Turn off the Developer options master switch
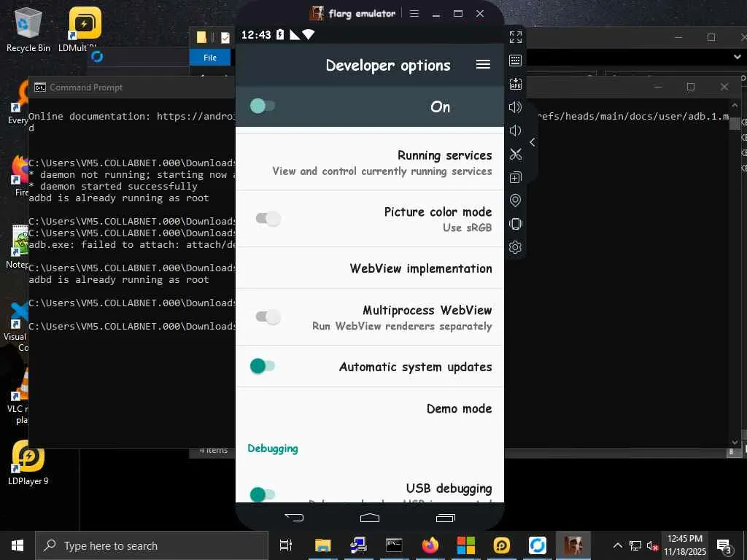The height and width of the screenshot is (560, 747). [x=263, y=106]
